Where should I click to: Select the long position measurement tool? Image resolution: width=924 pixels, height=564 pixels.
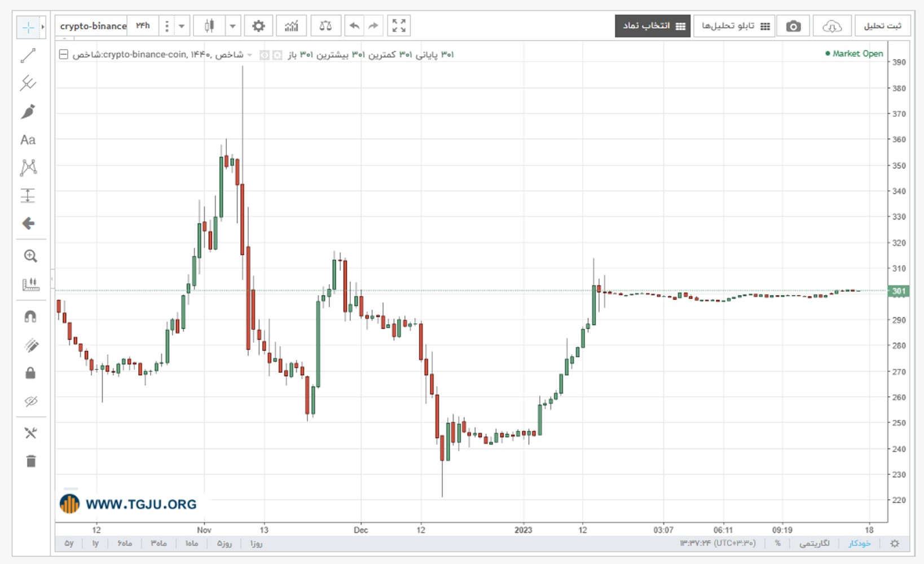click(x=28, y=196)
